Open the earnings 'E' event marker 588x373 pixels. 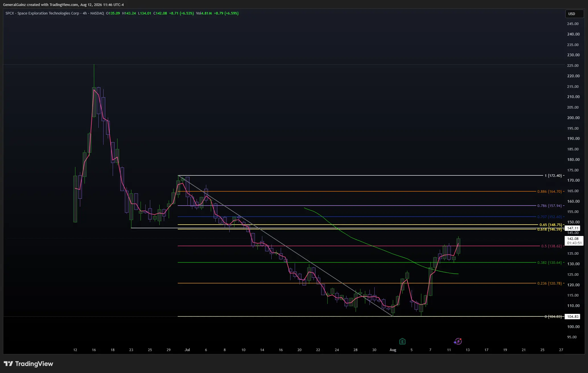coord(402,341)
